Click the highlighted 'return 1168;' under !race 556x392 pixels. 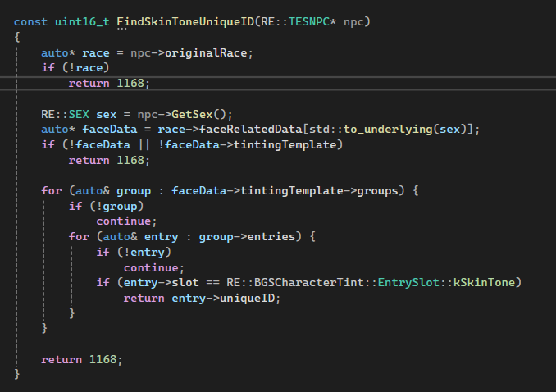(x=109, y=84)
